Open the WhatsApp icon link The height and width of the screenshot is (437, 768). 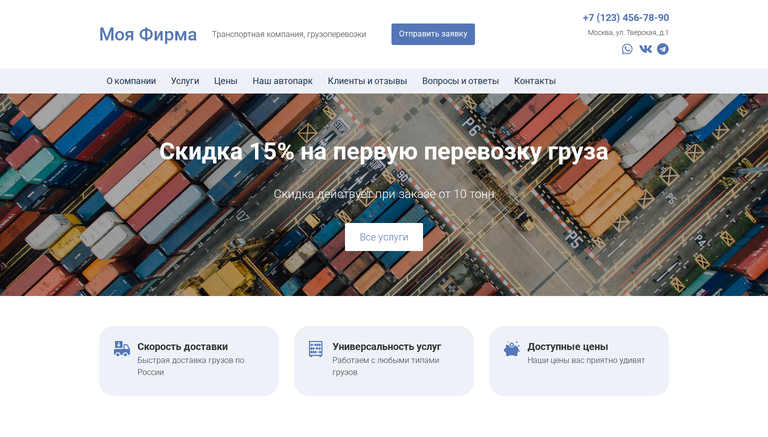627,49
